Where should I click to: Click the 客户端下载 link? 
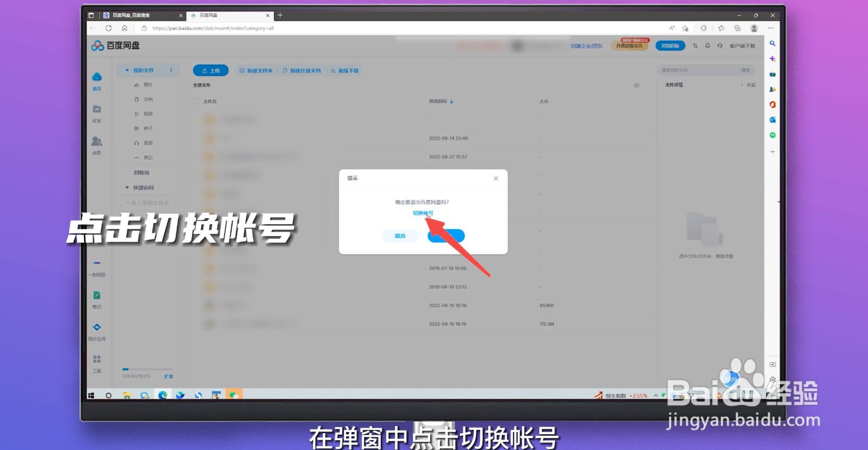click(x=742, y=46)
